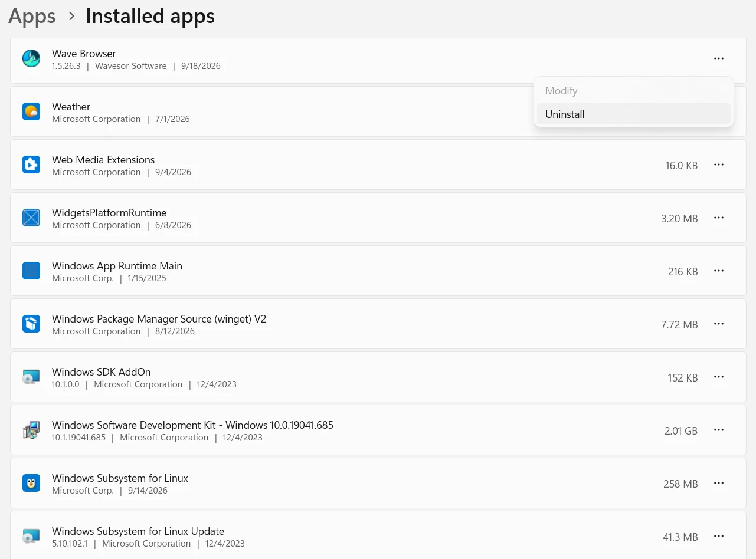
Task: Click the 2.01 GB size value
Action: [x=681, y=430]
